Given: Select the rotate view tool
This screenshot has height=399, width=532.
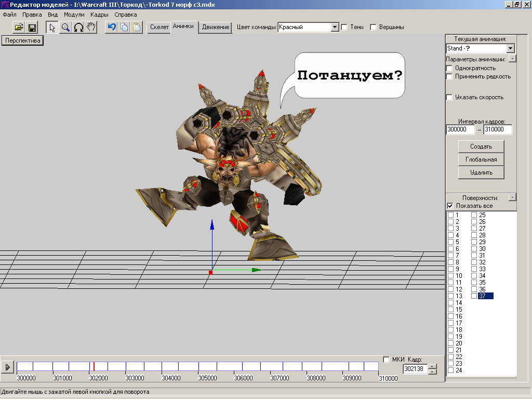Looking at the screenshot, I should coord(78,28).
